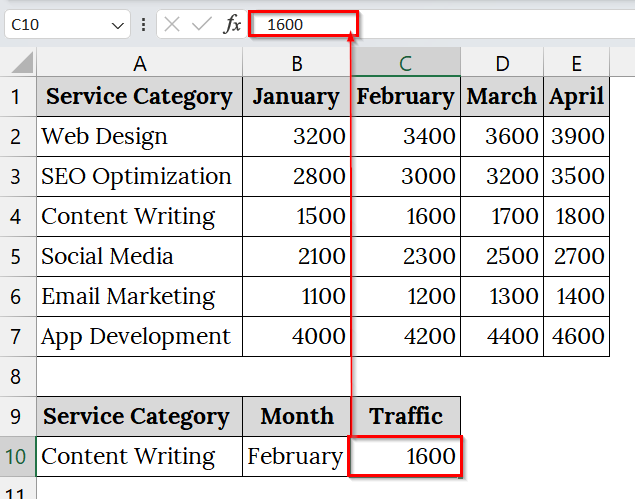Screen dimensions: 635x499
Task: Click Email Marketing February value 1200
Action: click(x=405, y=296)
